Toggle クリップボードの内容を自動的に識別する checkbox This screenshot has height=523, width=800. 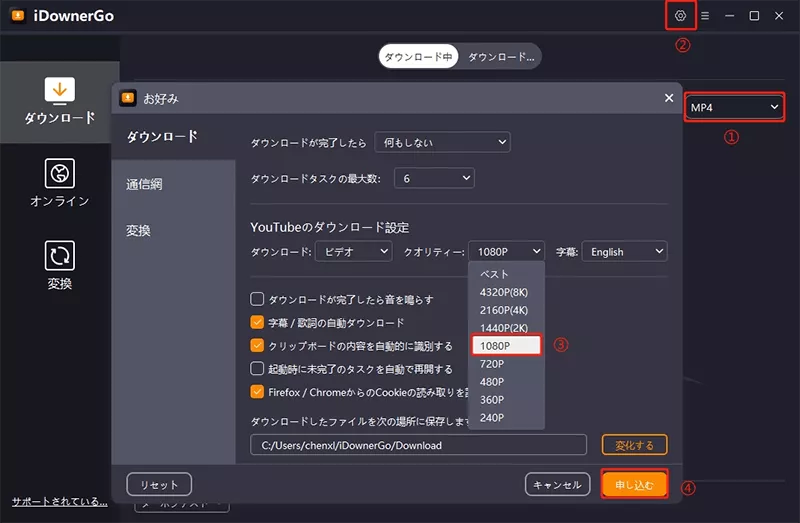tap(257, 345)
